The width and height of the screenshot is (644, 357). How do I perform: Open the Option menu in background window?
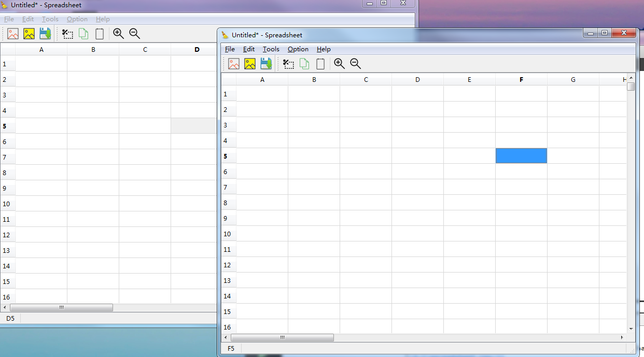[77, 19]
